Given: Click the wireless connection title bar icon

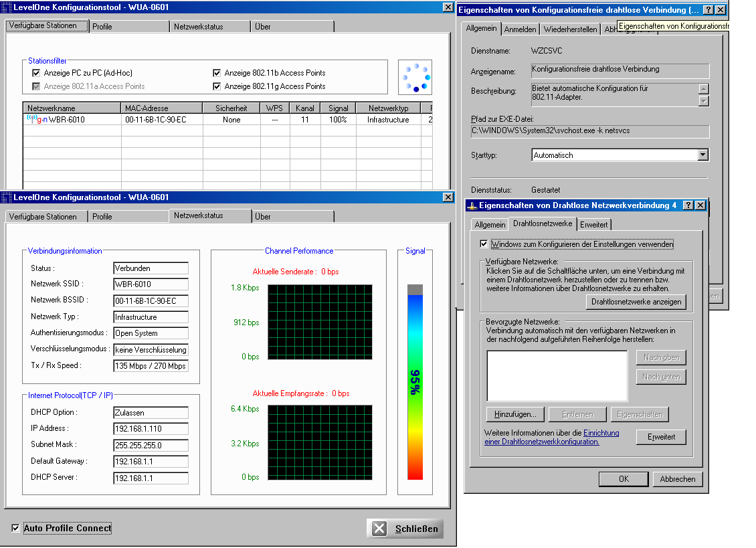Looking at the screenshot, I should coord(472,205).
